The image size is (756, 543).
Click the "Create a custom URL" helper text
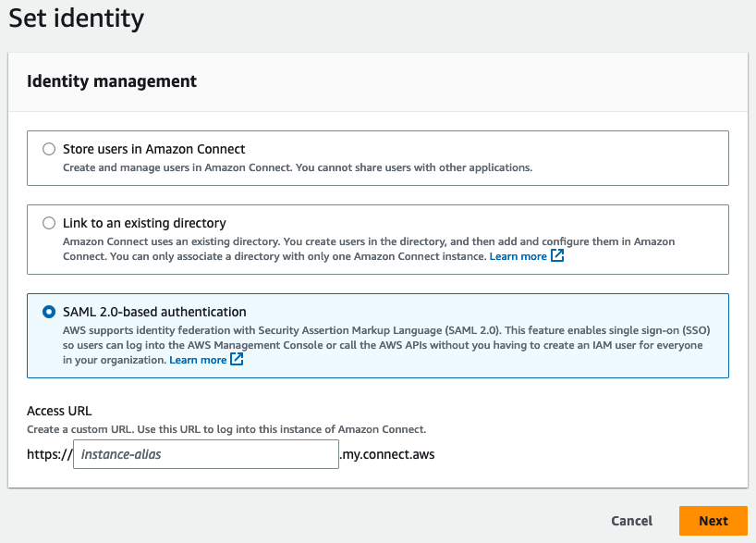click(x=226, y=429)
